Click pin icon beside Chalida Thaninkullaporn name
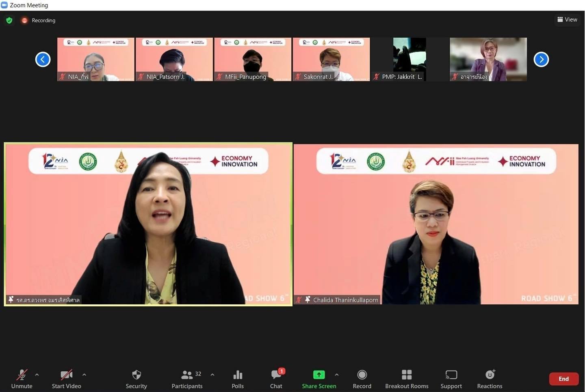 click(x=308, y=299)
